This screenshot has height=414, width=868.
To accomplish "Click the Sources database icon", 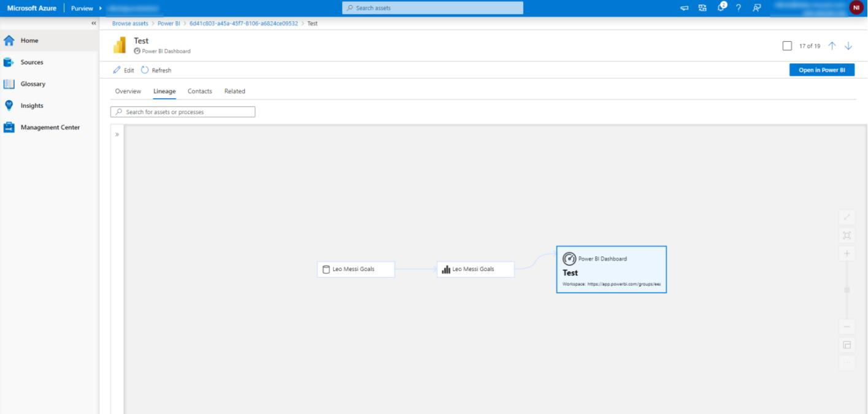I will (9, 62).
